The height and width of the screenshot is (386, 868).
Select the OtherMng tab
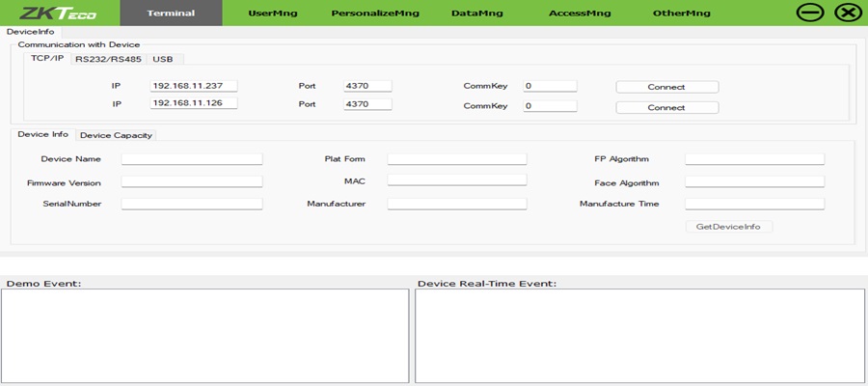pos(681,14)
